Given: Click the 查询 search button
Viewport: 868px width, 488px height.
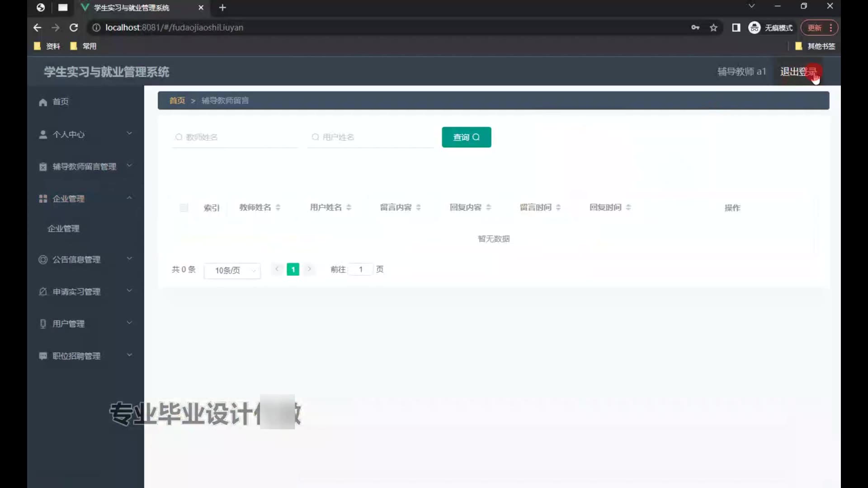Looking at the screenshot, I should coord(466,137).
